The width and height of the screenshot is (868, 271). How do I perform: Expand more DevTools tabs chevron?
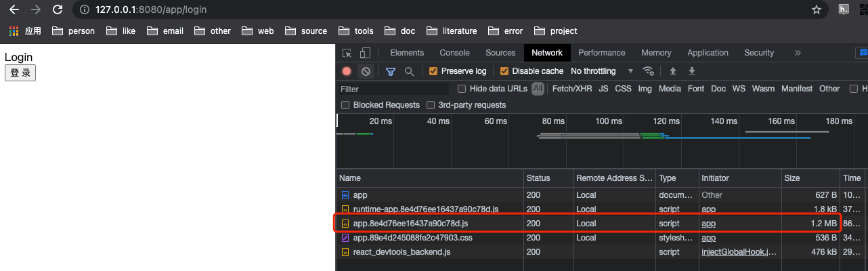[x=798, y=53]
